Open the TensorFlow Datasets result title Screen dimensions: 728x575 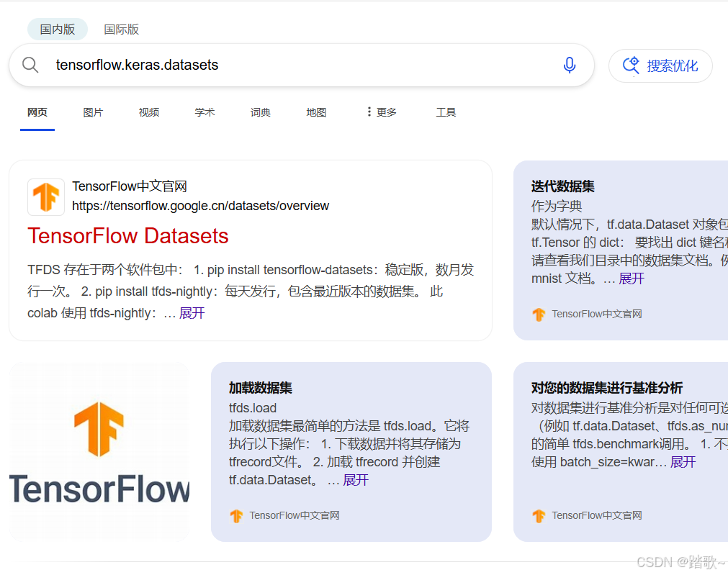click(x=128, y=236)
